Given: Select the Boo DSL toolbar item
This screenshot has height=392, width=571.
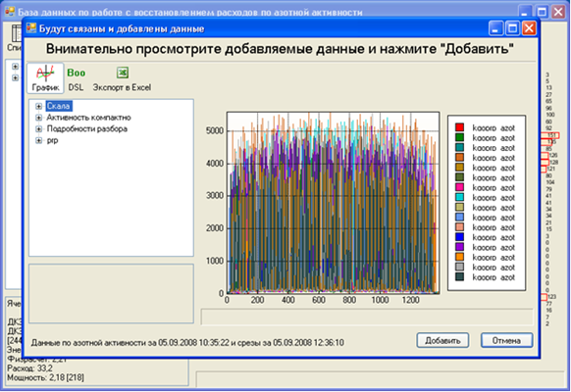Looking at the screenshot, I should pyautogui.click(x=77, y=78).
